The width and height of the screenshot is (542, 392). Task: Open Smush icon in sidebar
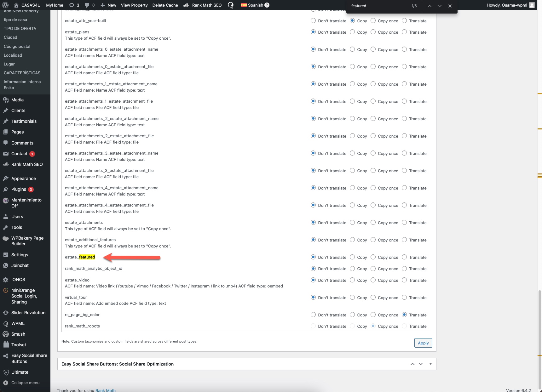(x=6, y=334)
